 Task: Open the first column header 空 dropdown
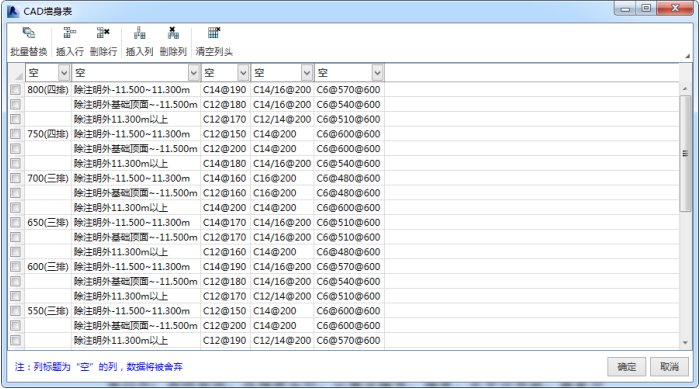64,73
